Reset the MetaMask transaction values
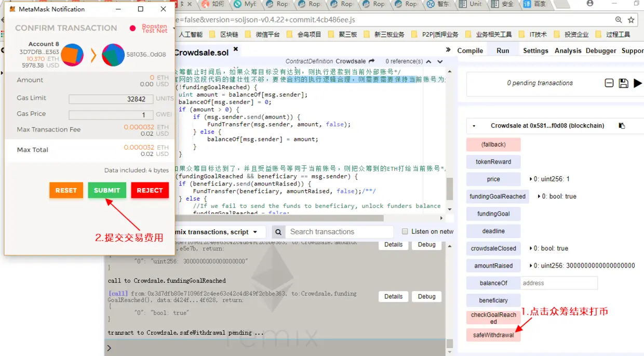This screenshot has width=644, height=356. tap(66, 190)
